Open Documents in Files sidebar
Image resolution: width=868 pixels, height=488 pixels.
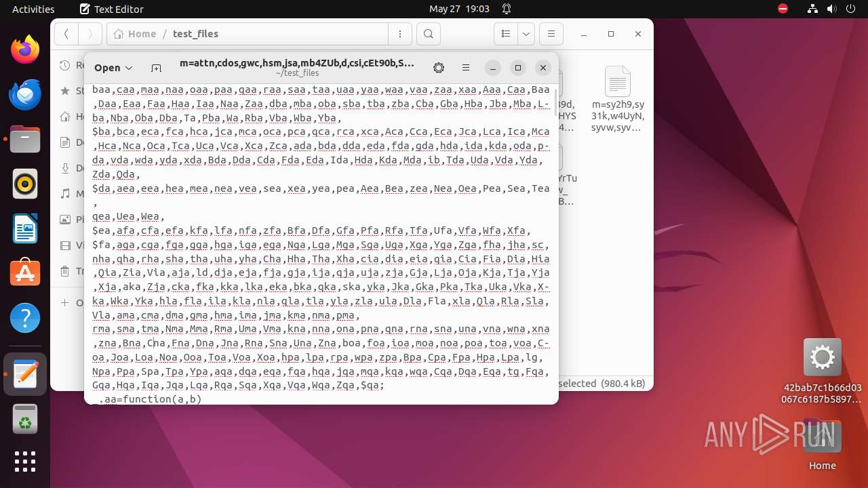pyautogui.click(x=71, y=142)
